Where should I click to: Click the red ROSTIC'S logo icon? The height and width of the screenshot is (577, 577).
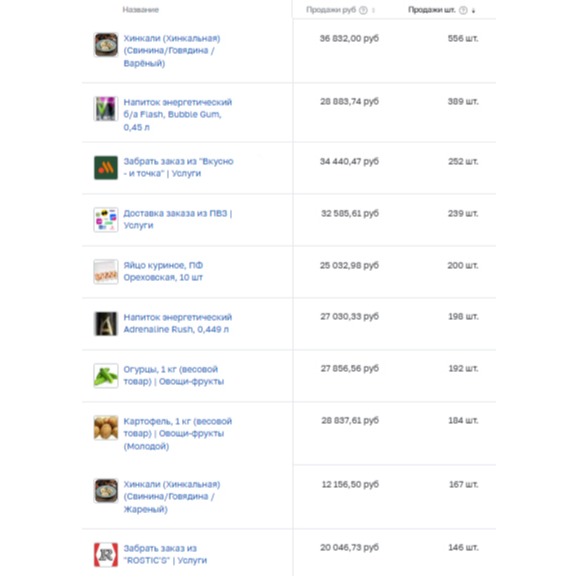pos(106,555)
